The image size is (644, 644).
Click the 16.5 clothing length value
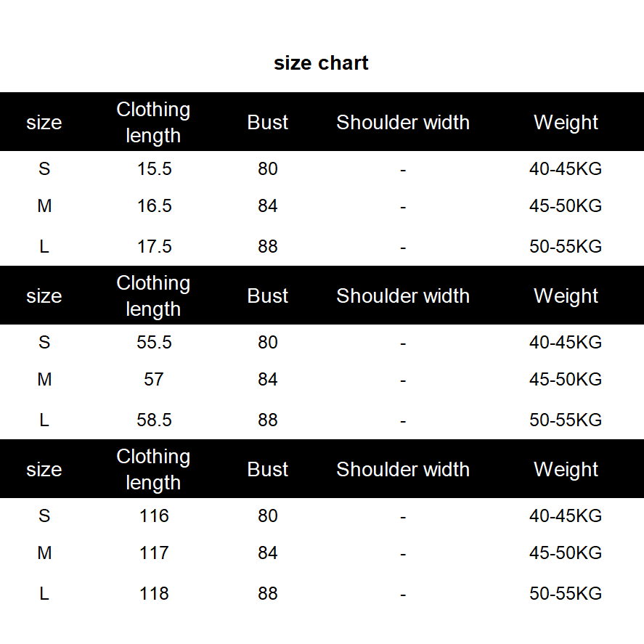coord(154,206)
